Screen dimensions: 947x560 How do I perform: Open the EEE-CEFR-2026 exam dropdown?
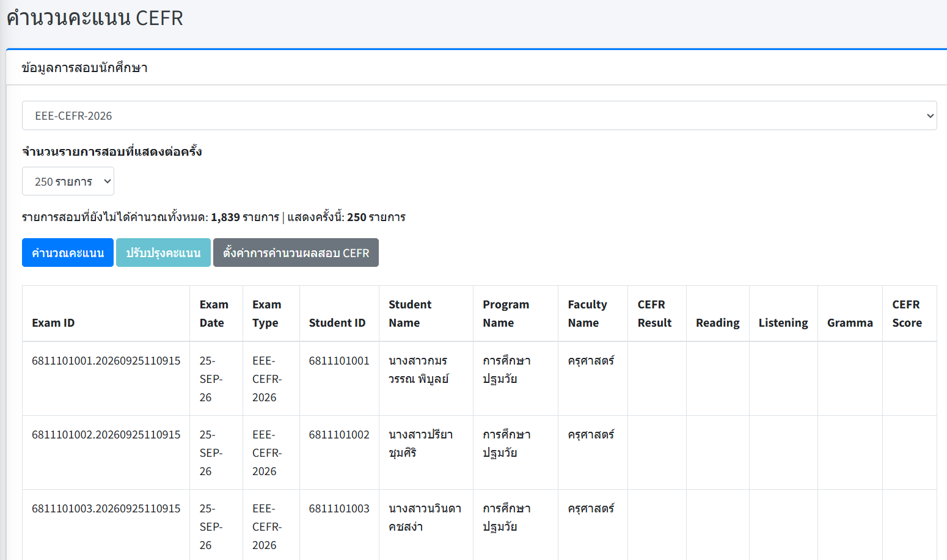479,115
